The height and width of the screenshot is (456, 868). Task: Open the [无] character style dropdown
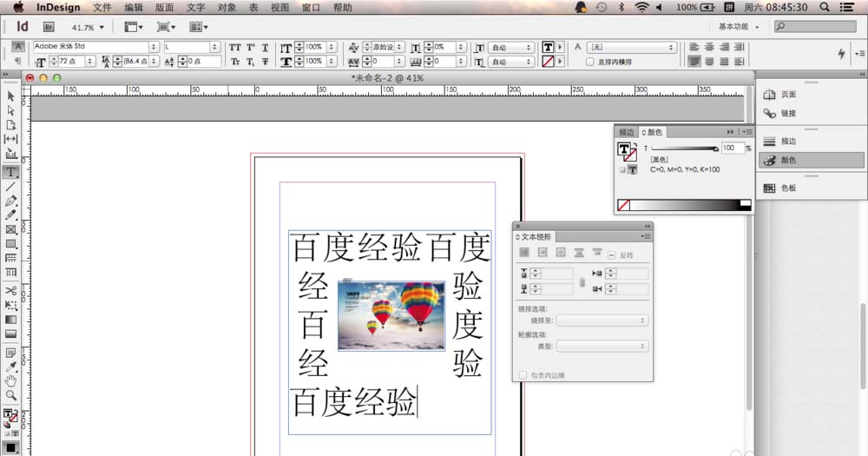[632, 48]
